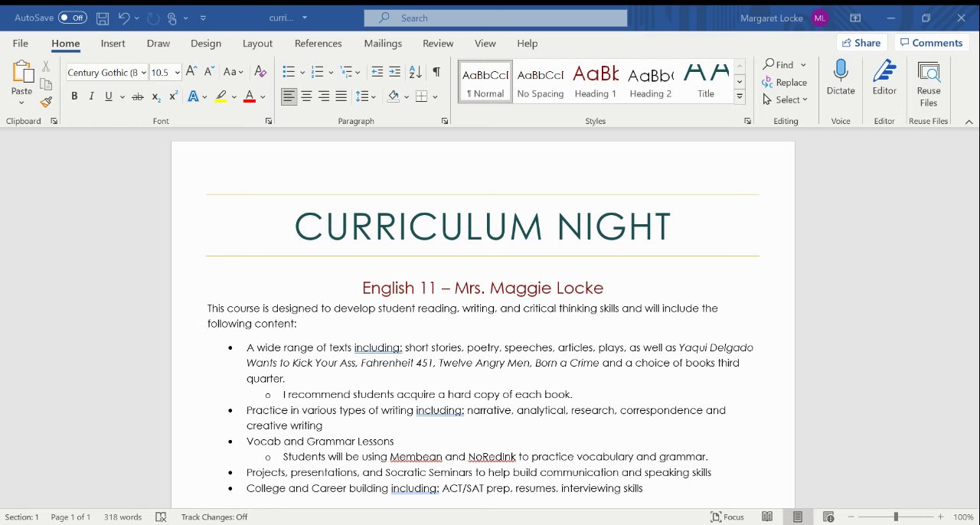Collapse the ribbon arrow

(x=969, y=121)
